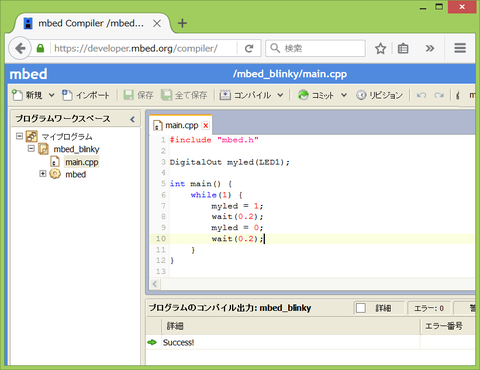Collapse the マイプログラム tree node

pyautogui.click(x=19, y=136)
